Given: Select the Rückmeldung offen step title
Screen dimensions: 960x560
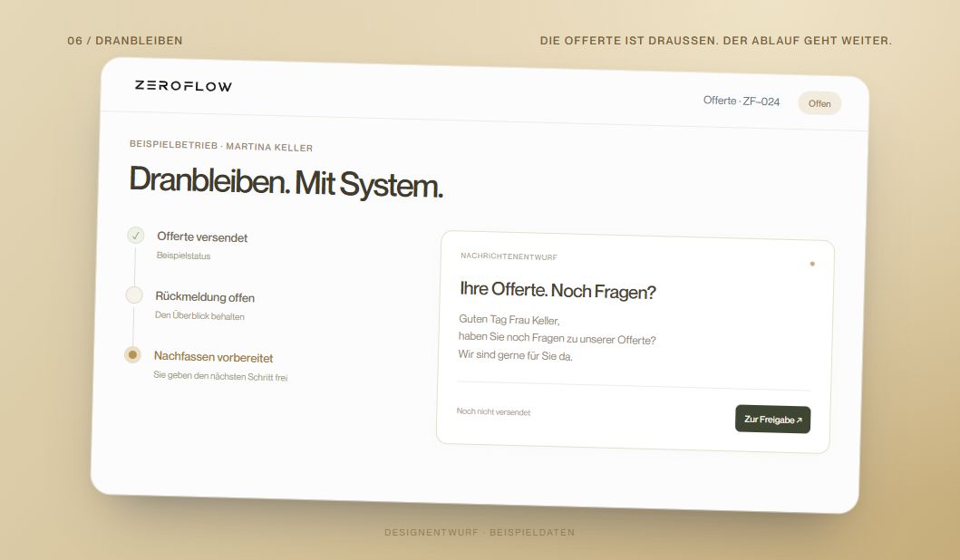Looking at the screenshot, I should tap(205, 297).
